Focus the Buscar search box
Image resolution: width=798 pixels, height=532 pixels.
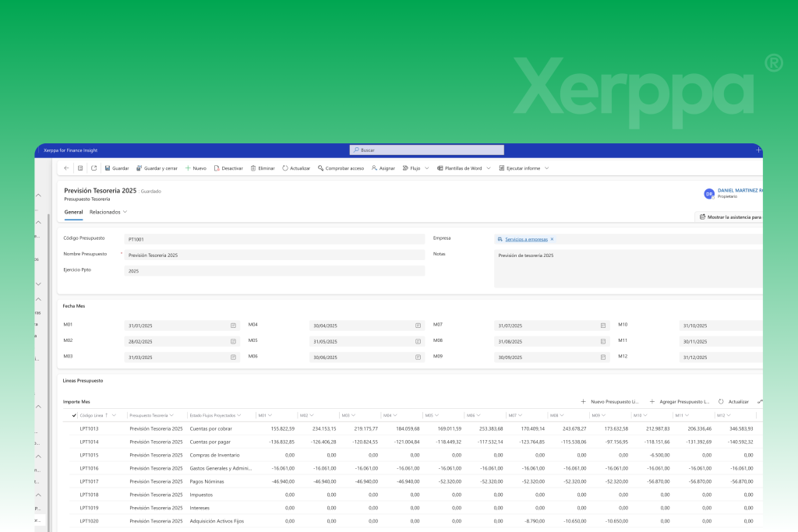tap(426, 150)
